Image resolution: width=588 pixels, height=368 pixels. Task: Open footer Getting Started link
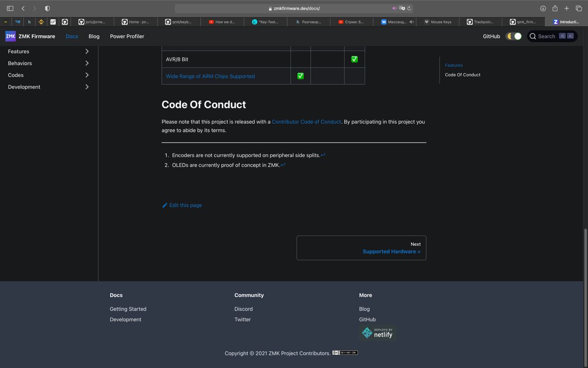point(128,309)
